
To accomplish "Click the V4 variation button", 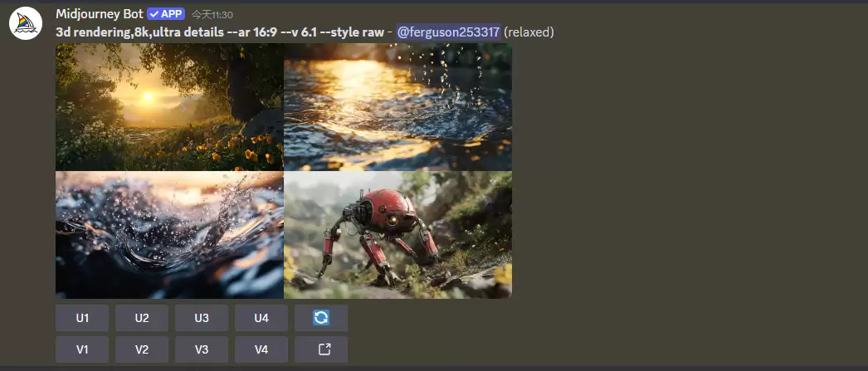I will point(261,349).
